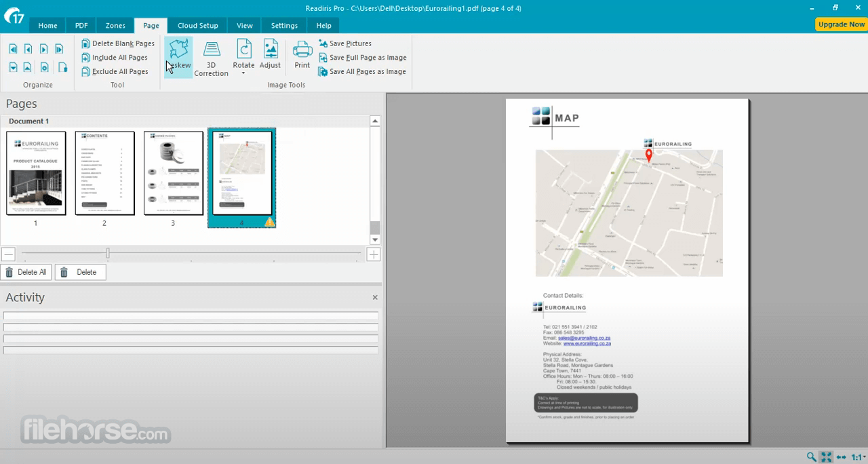Move page to first position icon
Image resolution: width=868 pixels, height=464 pixels.
pos(13,48)
